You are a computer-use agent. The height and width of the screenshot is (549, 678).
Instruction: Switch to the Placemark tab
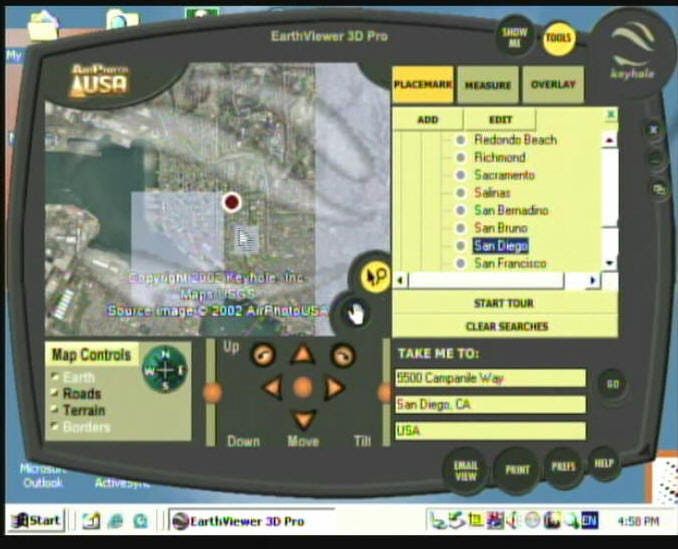click(x=423, y=84)
